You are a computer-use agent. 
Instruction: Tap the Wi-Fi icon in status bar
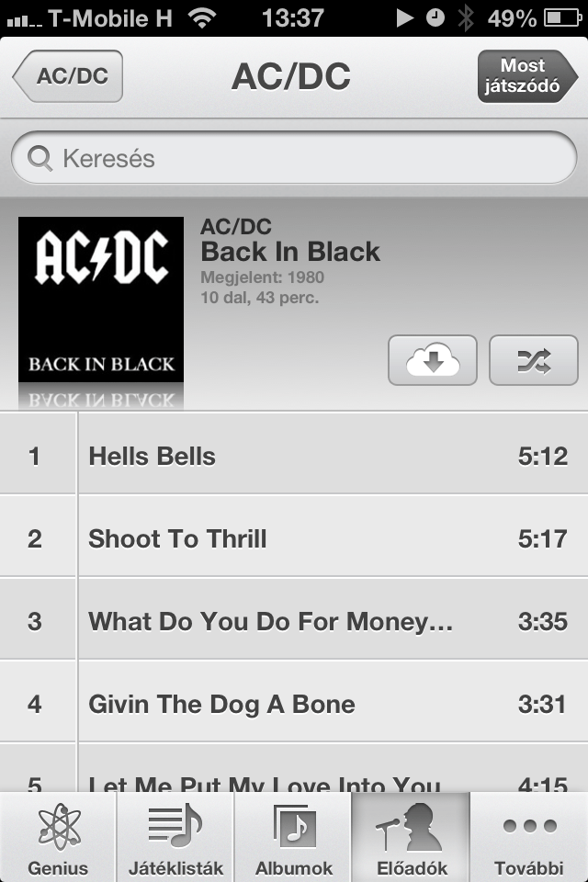[202, 18]
